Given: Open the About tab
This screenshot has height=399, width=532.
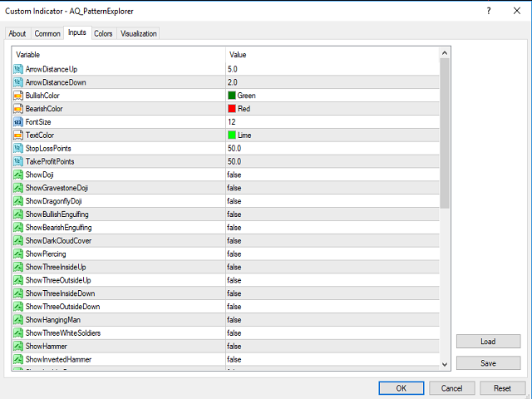Looking at the screenshot, I should click(x=17, y=33).
